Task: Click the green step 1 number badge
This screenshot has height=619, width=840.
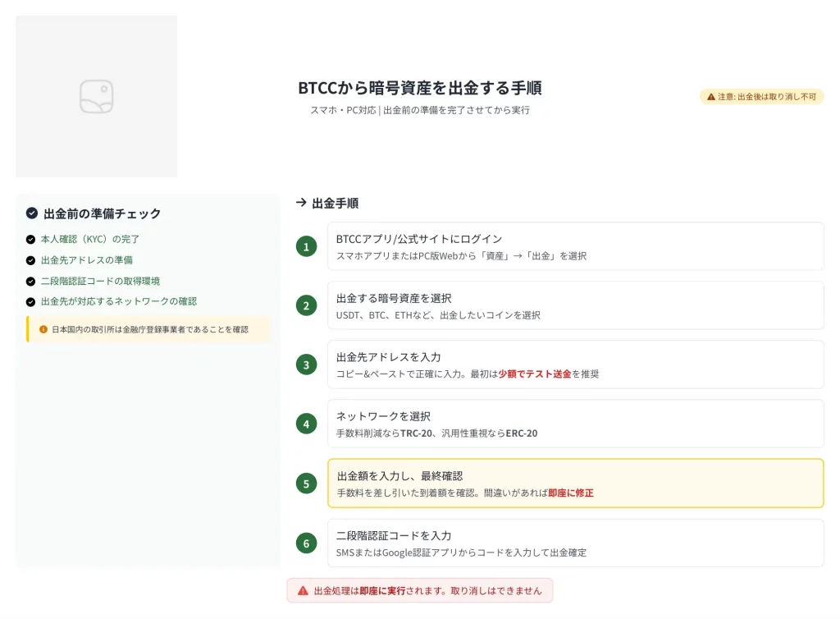Action: pyautogui.click(x=306, y=246)
